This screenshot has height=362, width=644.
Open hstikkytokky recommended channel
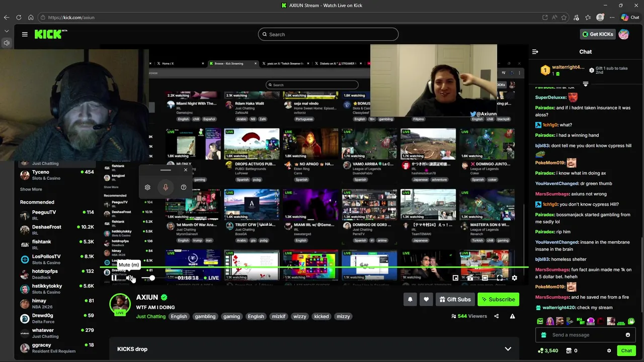(57, 289)
